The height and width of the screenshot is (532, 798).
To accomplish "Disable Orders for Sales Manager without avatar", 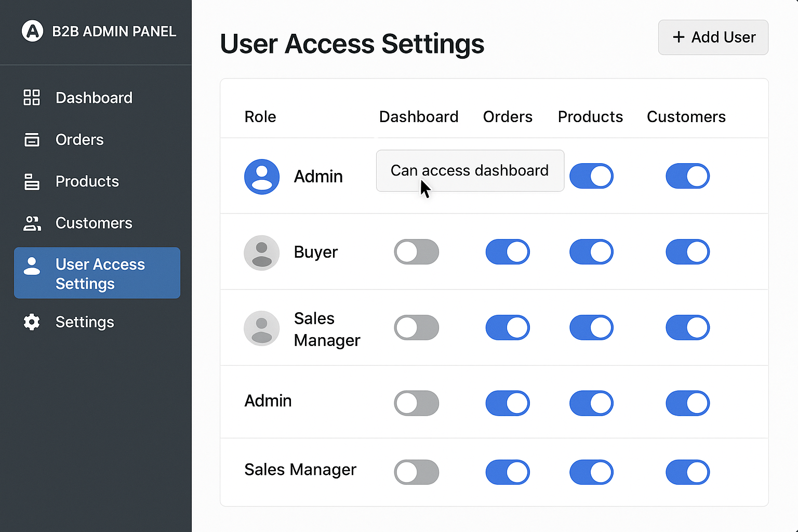I will pos(508,472).
